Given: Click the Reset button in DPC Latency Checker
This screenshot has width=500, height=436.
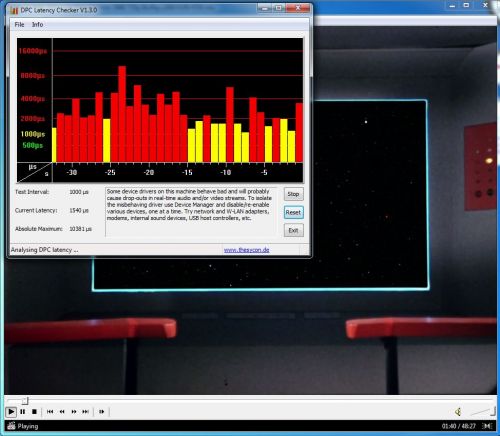Looking at the screenshot, I should pos(293,212).
